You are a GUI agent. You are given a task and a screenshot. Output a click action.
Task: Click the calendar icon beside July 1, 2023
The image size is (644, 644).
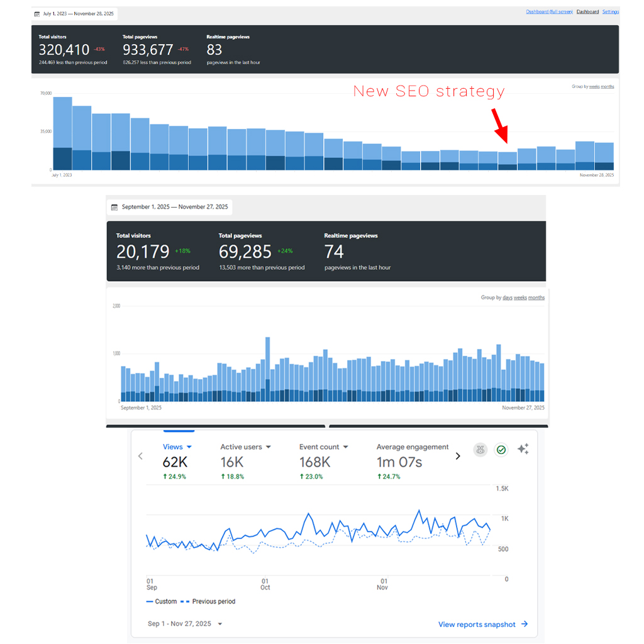click(36, 13)
